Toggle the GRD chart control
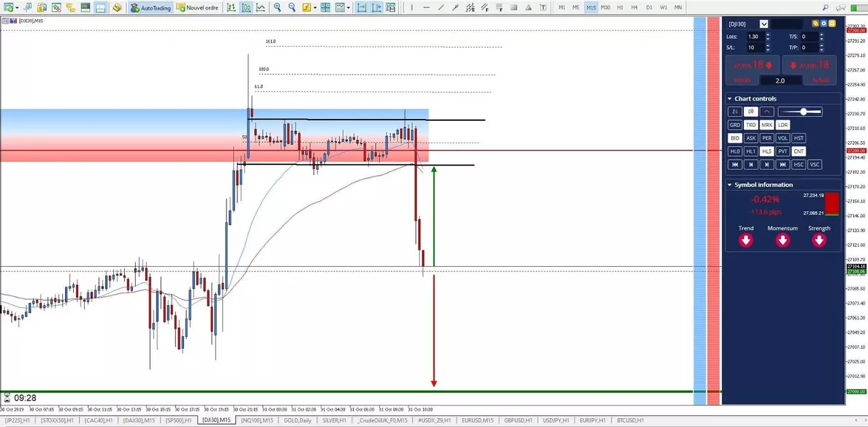The width and height of the screenshot is (868, 427). tap(734, 125)
